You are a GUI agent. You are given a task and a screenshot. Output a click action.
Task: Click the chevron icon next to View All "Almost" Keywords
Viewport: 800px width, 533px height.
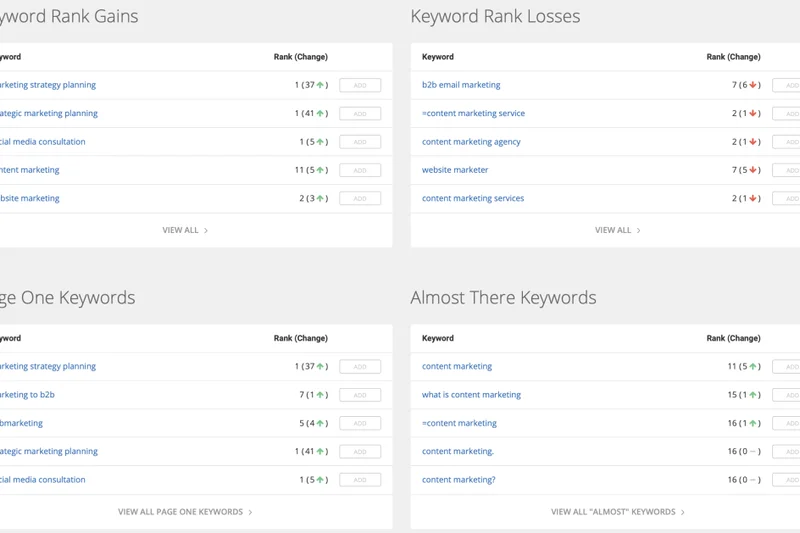(x=683, y=512)
